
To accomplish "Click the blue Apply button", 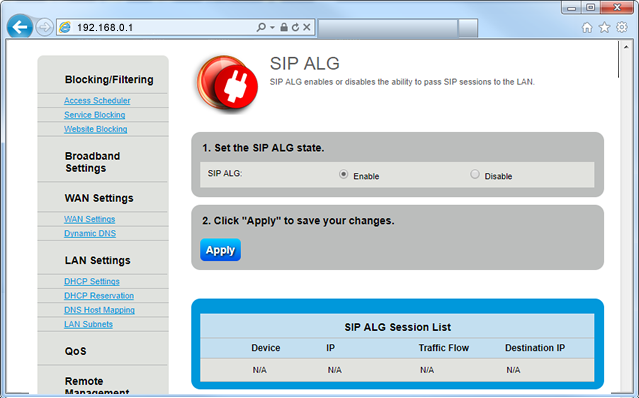I will coord(220,250).
